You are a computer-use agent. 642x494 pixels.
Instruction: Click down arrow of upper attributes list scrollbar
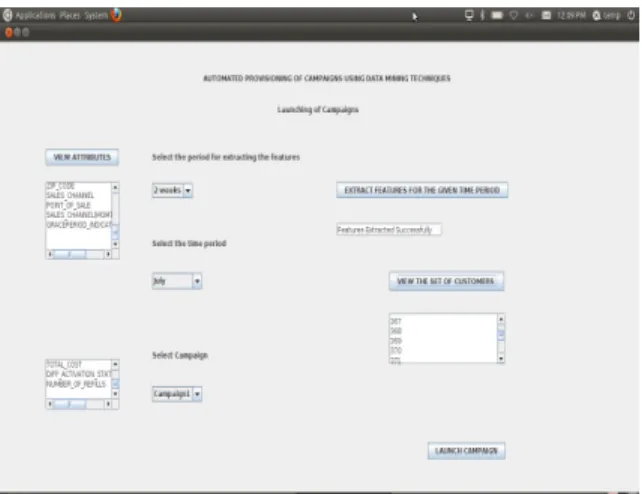(115, 244)
